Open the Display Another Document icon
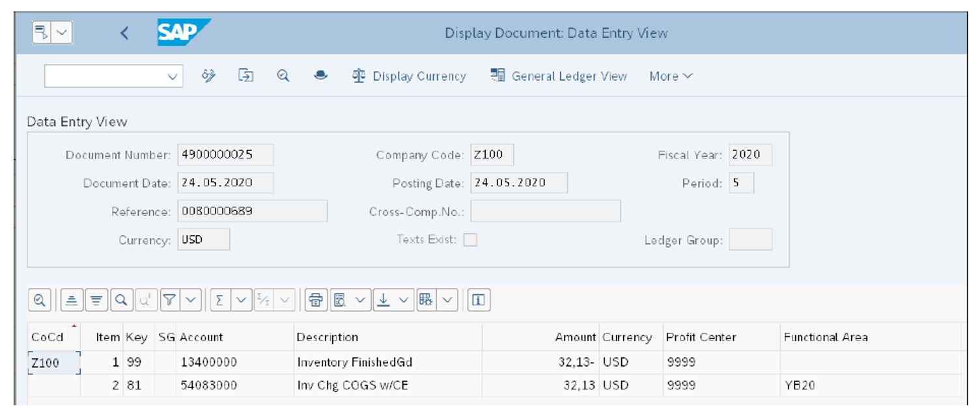The width and height of the screenshot is (980, 420). click(246, 76)
